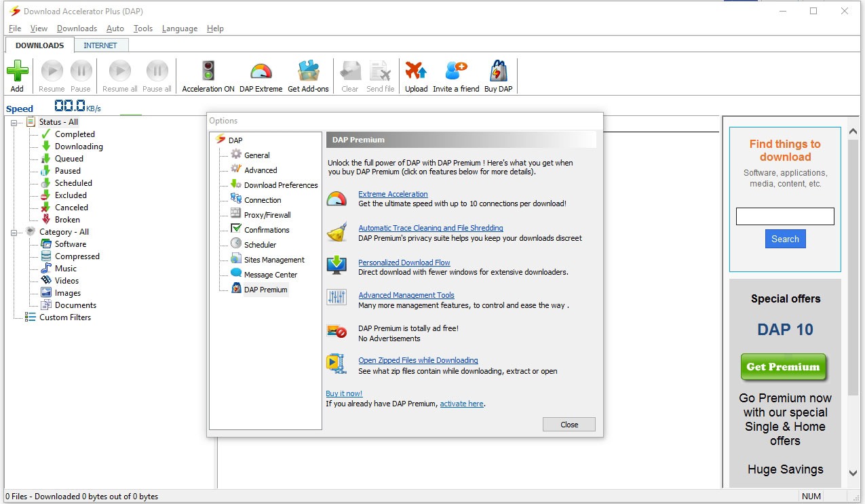Open the Downloads menu
Screen dimensions: 865x504
pyautogui.click(x=77, y=28)
